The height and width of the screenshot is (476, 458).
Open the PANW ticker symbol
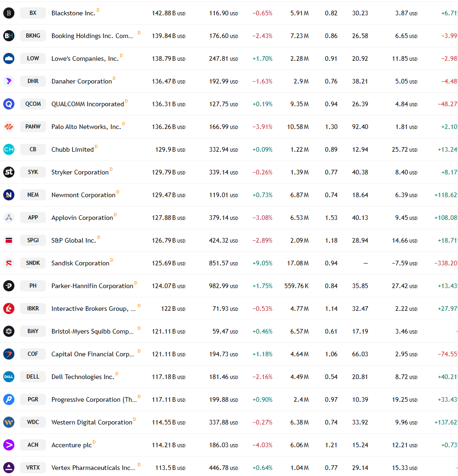pos(33,127)
